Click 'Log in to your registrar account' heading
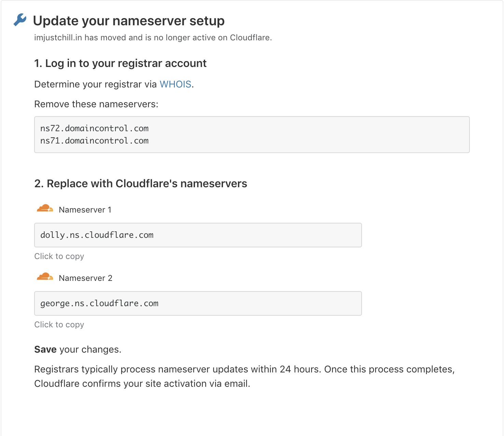This screenshot has width=504, height=436. (120, 64)
